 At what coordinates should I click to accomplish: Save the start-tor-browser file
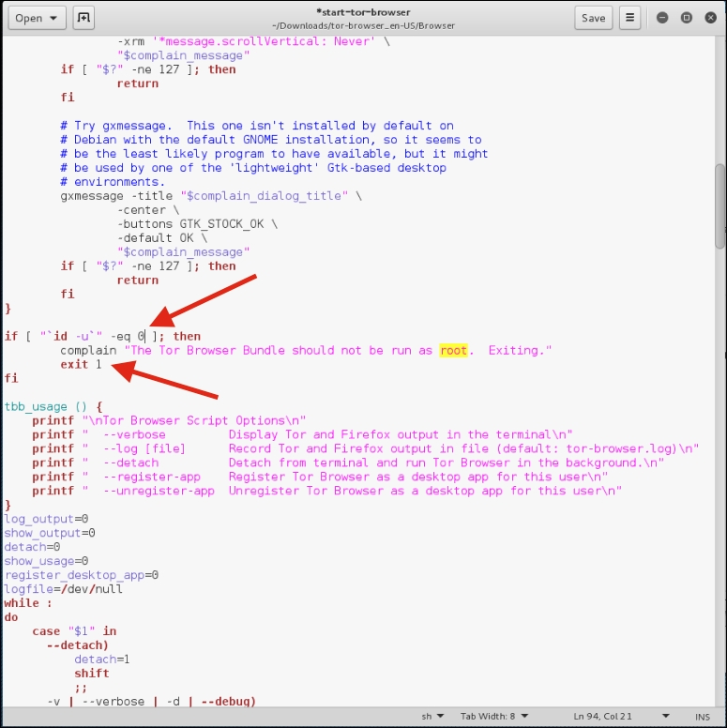[x=593, y=18]
